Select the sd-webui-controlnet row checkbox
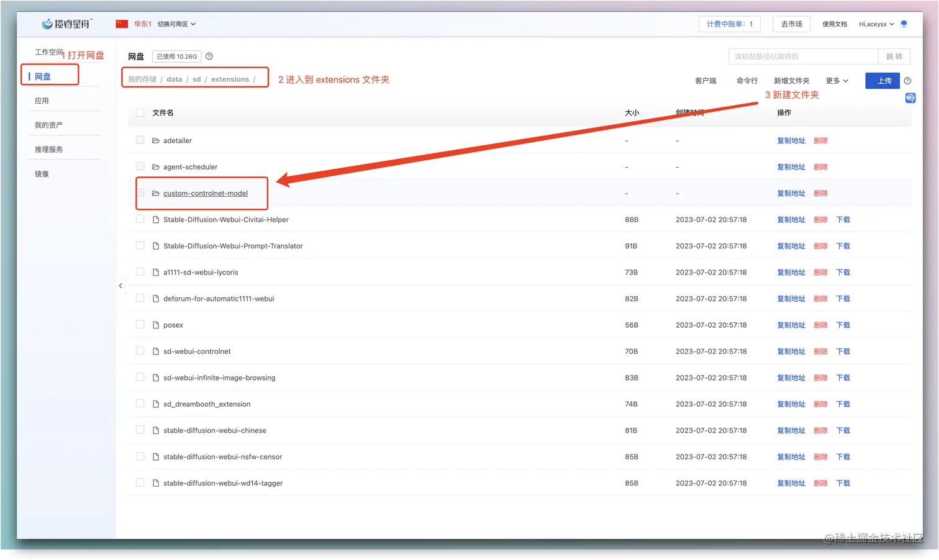This screenshot has width=939, height=560. point(140,351)
